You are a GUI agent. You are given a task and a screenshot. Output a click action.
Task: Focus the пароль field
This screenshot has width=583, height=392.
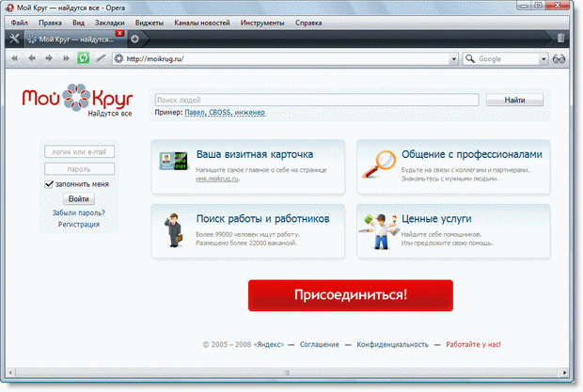(x=79, y=168)
